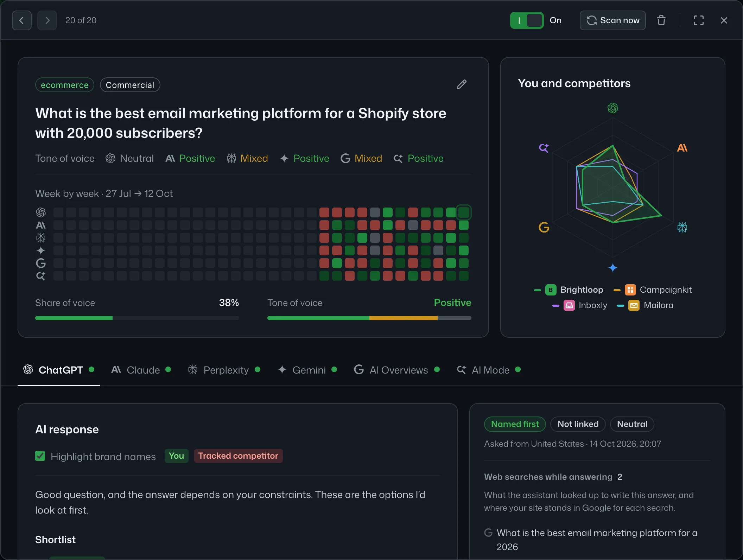The height and width of the screenshot is (560, 743).
Task: Open fullscreen view icon
Action: click(x=699, y=20)
